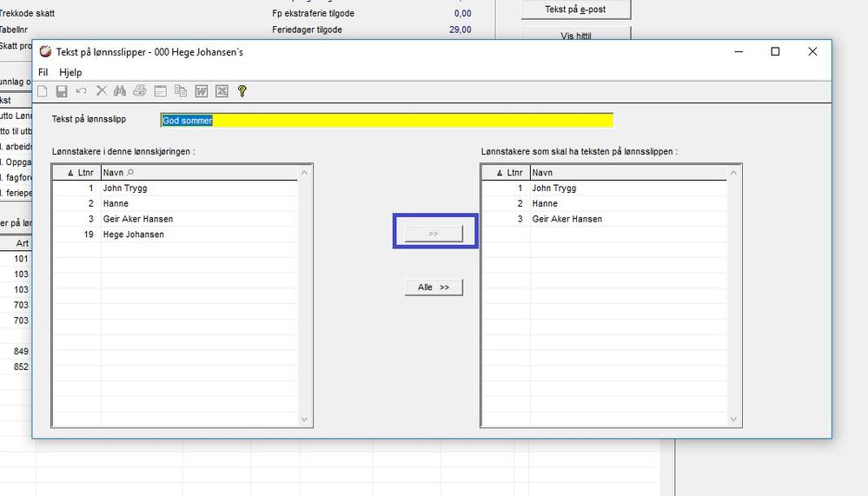Click the New document toolbar icon

[43, 91]
